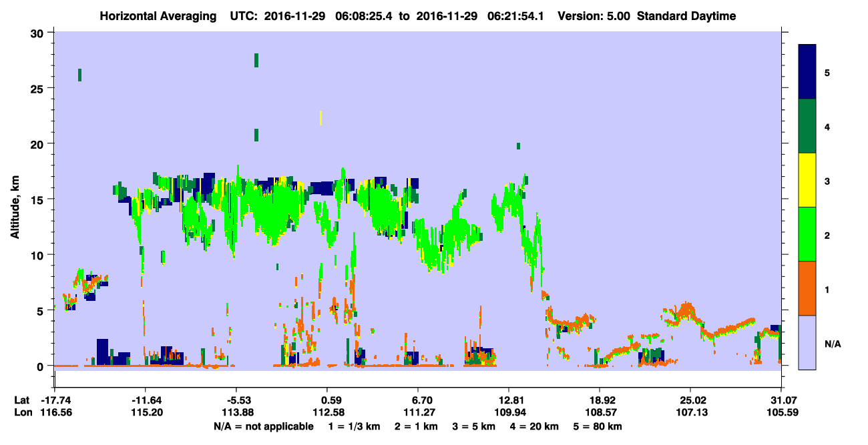Click the "Lat" row label

[22, 400]
